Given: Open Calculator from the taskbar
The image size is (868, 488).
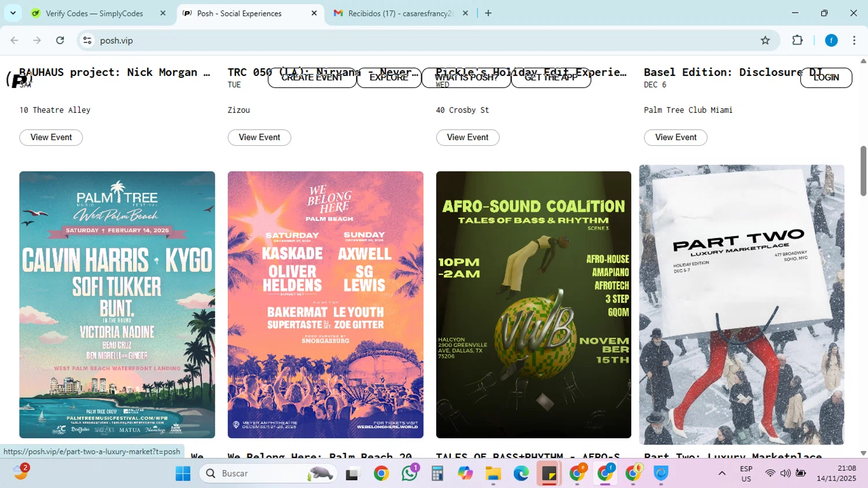Looking at the screenshot, I should 437,474.
